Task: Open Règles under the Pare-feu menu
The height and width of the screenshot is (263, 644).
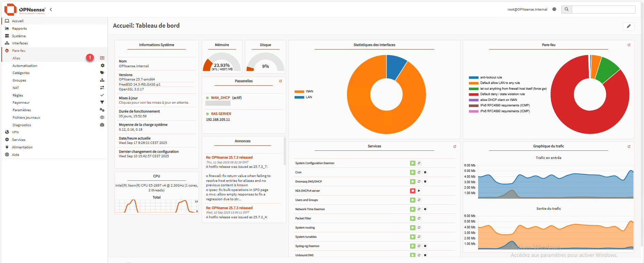Action: coord(18,96)
